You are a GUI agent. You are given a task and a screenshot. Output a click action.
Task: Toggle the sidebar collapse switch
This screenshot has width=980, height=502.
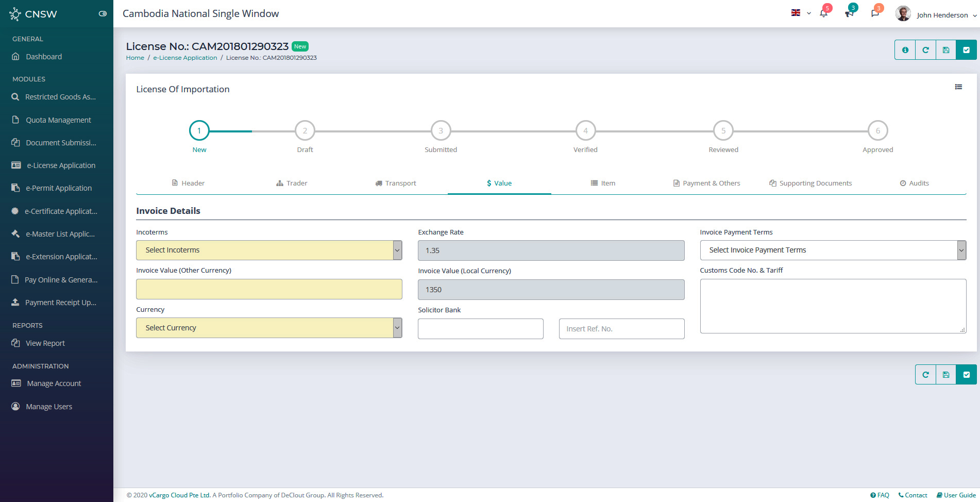pyautogui.click(x=103, y=14)
